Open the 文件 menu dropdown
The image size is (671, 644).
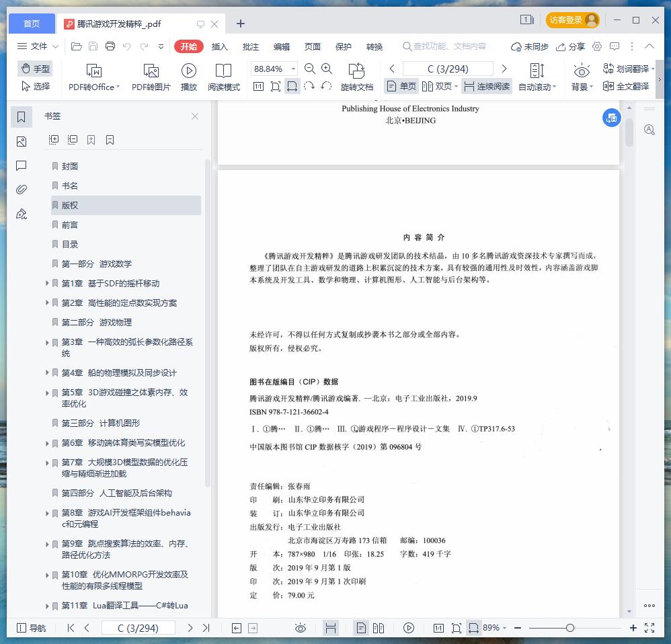[x=37, y=46]
